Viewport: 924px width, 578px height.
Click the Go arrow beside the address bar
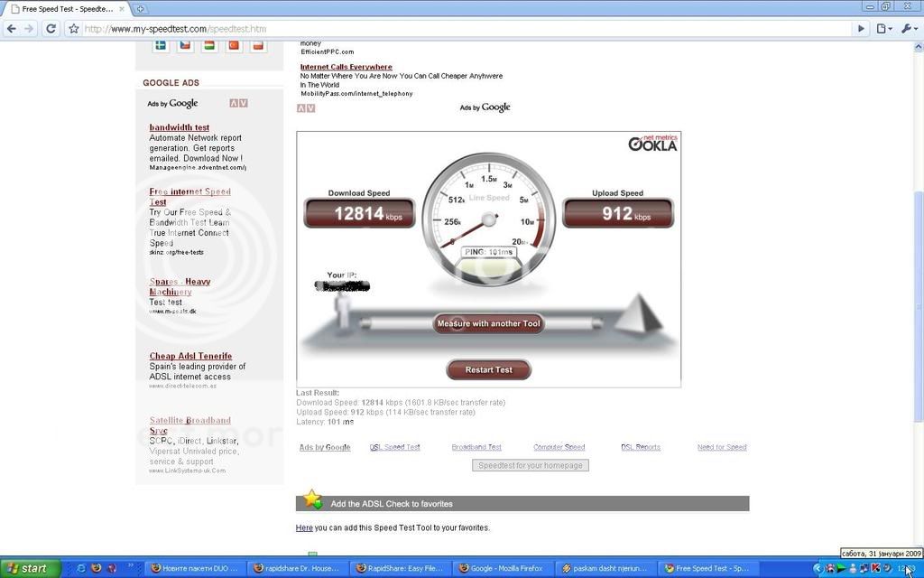point(861,29)
